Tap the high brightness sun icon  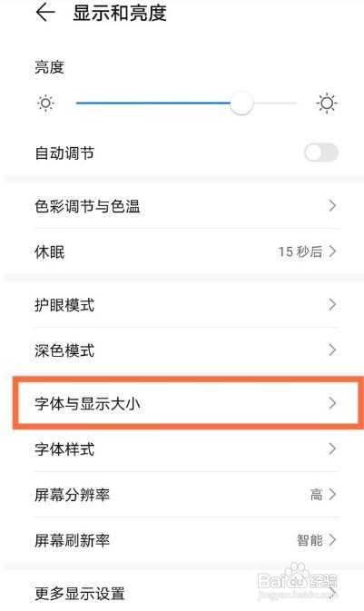[x=327, y=103]
